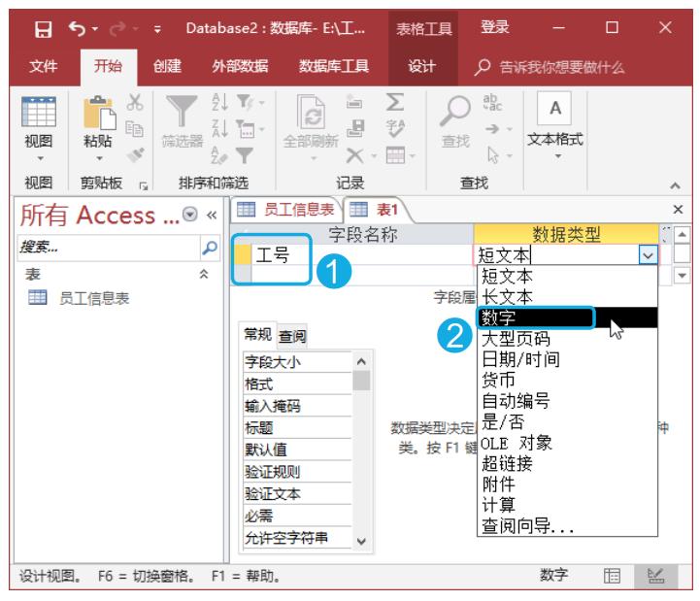Viewport: 700px width, 601px height.
Task: Click the Spelling check icon
Action: 395,128
